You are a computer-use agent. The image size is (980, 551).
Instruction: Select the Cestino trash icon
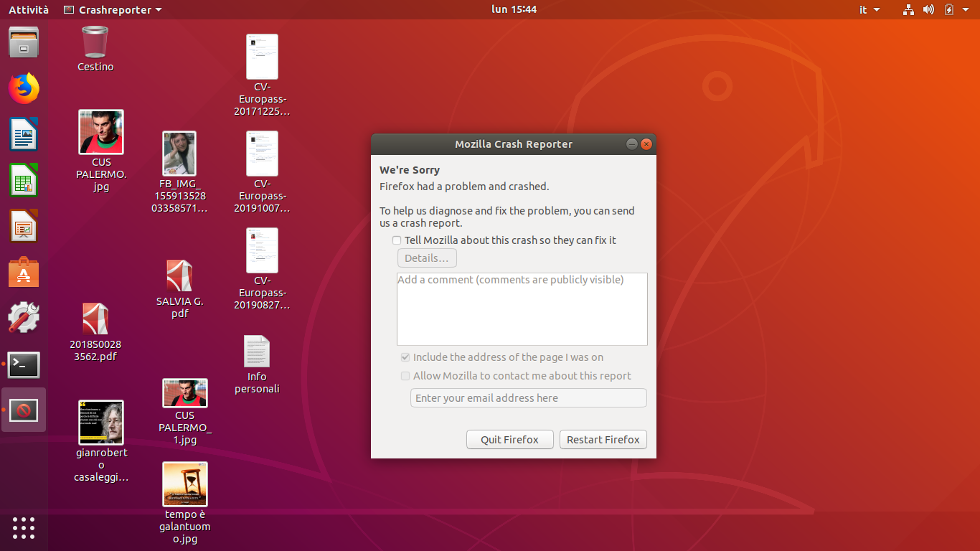pyautogui.click(x=95, y=42)
